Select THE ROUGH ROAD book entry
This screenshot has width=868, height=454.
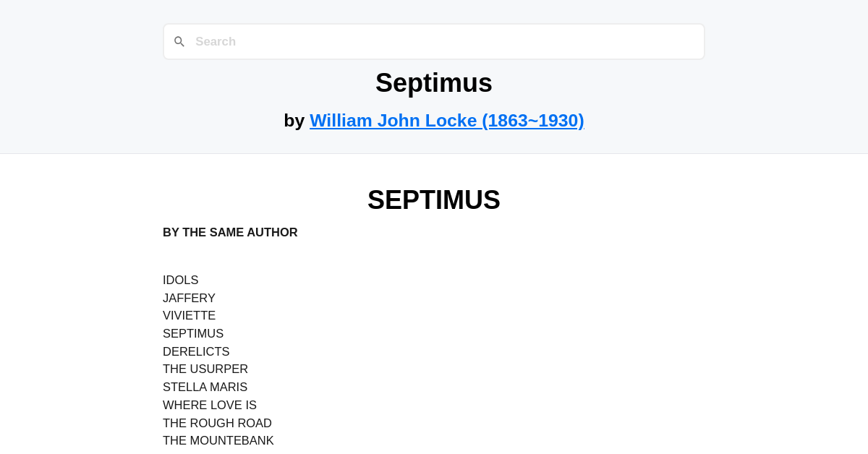(217, 423)
